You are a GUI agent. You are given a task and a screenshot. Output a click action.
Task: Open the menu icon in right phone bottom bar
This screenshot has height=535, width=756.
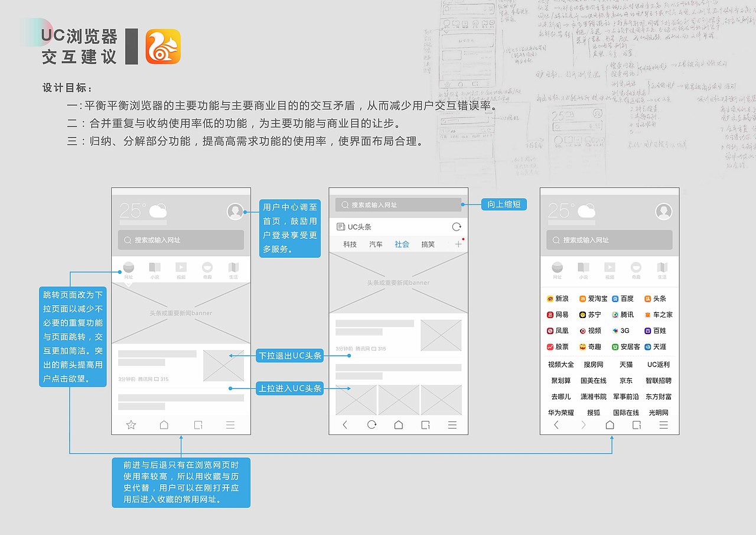[663, 424]
